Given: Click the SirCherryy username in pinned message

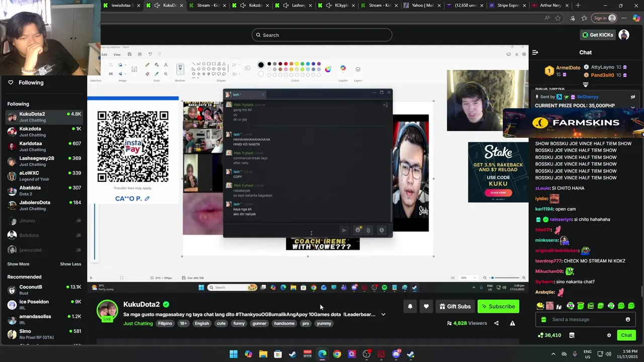Looking at the screenshot, I should [x=588, y=97].
